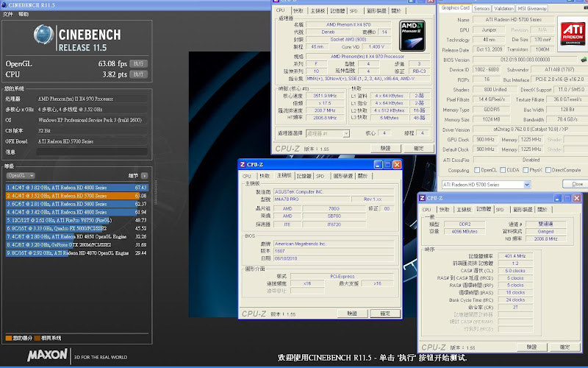Viewport: 588px width, 368px height.
Task: Open the 文件 menu in Cinebench
Action: 8,14
